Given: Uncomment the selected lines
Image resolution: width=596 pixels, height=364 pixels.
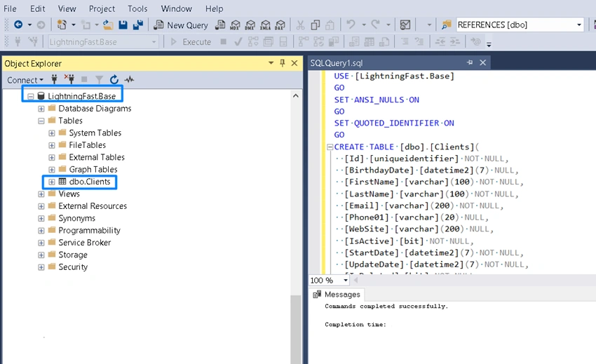Looking at the screenshot, I should coord(419,41).
